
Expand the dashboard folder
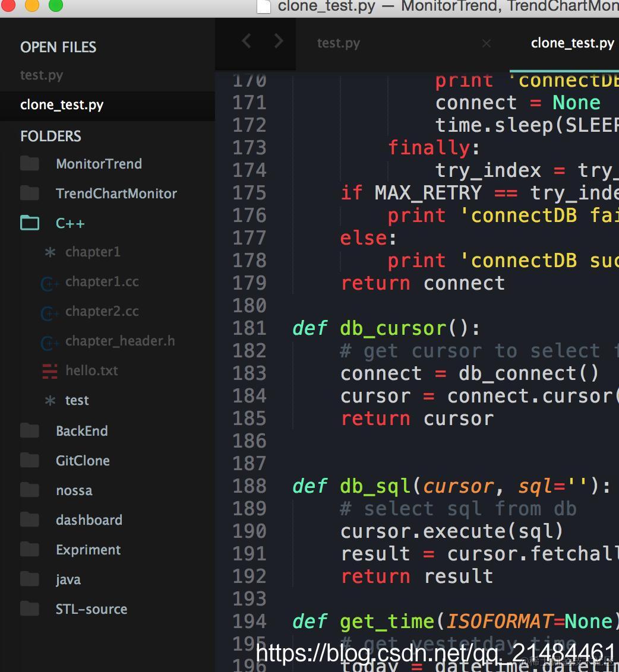[89, 520]
